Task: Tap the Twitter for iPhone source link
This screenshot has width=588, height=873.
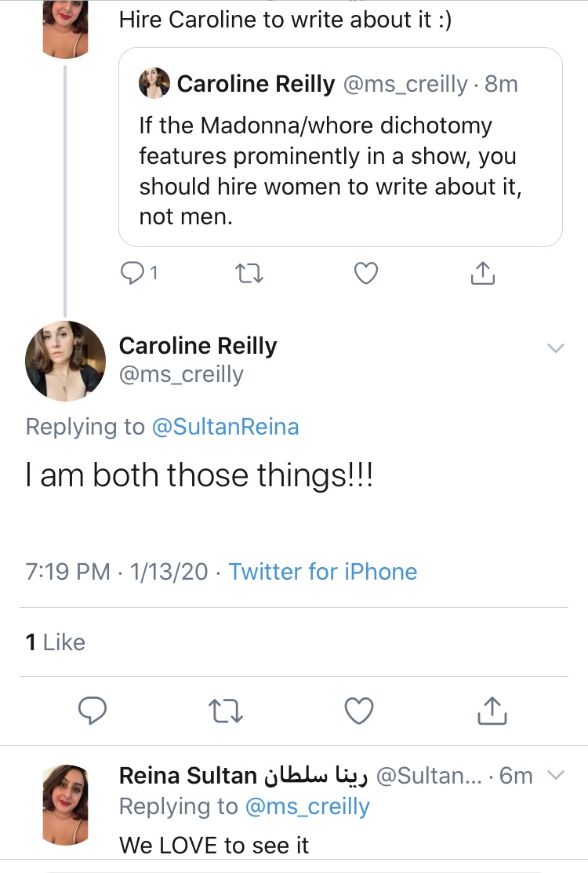Action: [322, 572]
